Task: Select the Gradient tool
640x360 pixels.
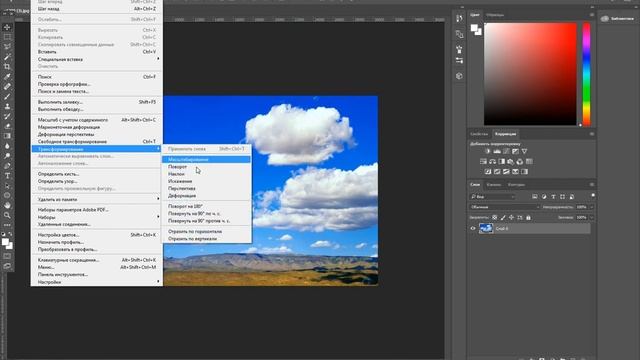Action: pos(7,136)
